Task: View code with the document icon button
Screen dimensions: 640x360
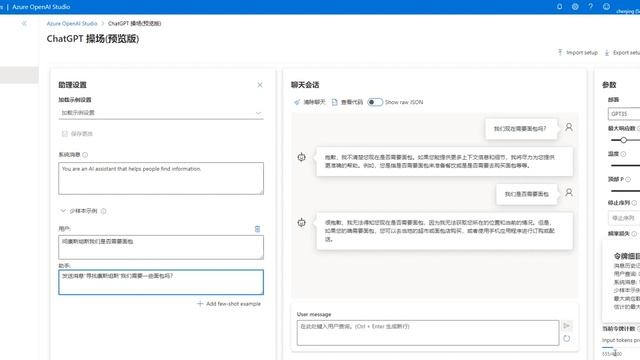Action: point(347,102)
